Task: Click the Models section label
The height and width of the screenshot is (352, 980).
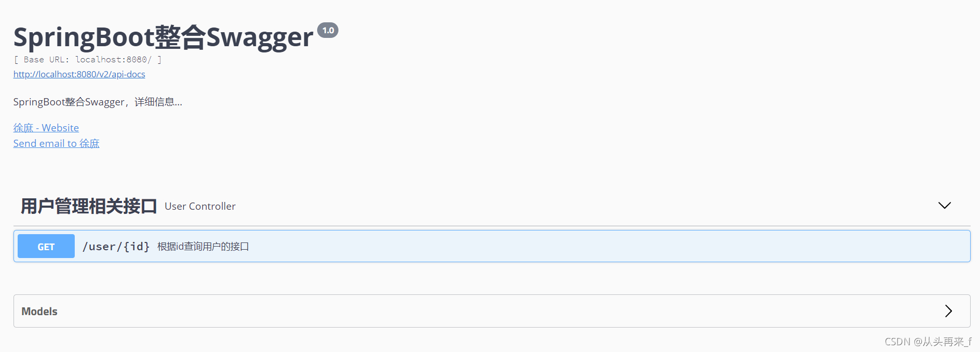Action: [x=39, y=310]
